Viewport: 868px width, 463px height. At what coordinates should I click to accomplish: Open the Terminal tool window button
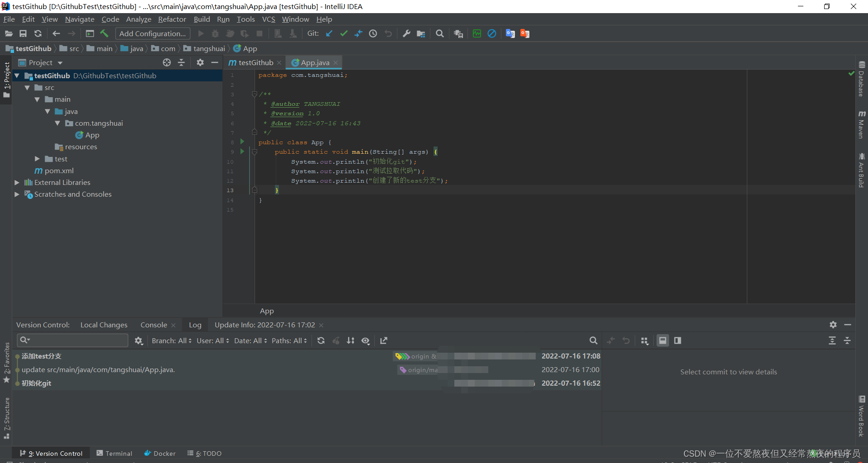click(114, 453)
